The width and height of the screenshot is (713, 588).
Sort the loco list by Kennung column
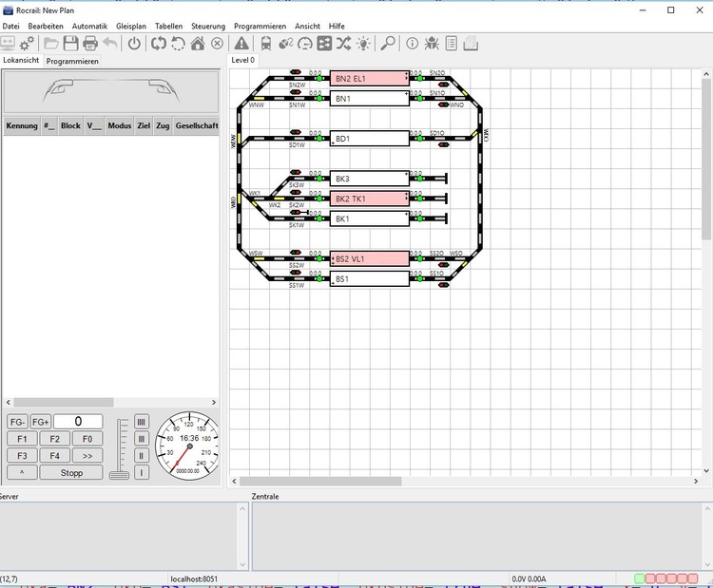click(21, 125)
